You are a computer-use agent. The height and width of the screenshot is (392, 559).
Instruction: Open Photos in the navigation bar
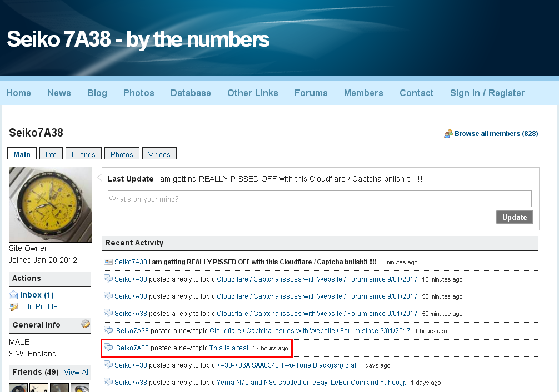tap(139, 93)
